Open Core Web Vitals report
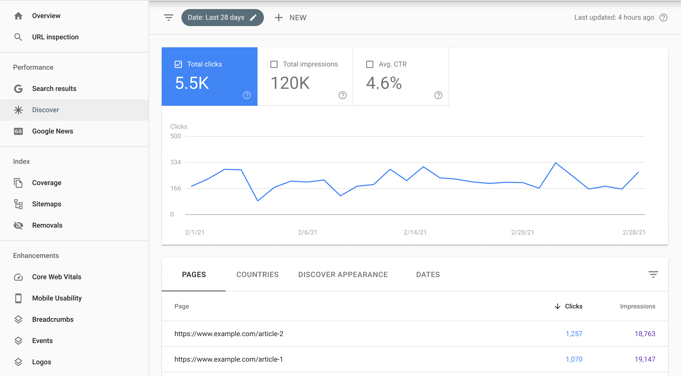 74,277
